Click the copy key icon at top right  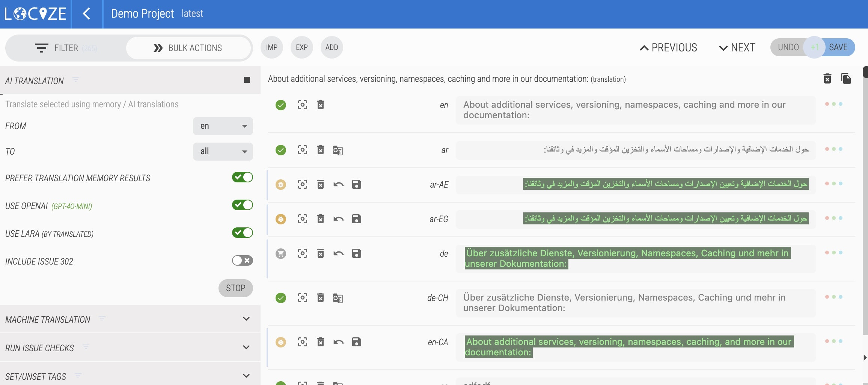846,79
